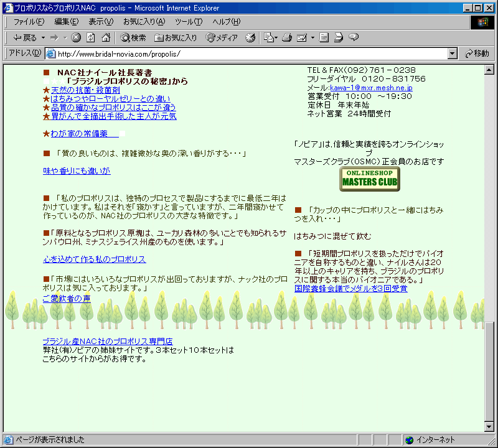Click the Forward arrow toolbar button
Screen dimensions: 498x448
coord(55,37)
